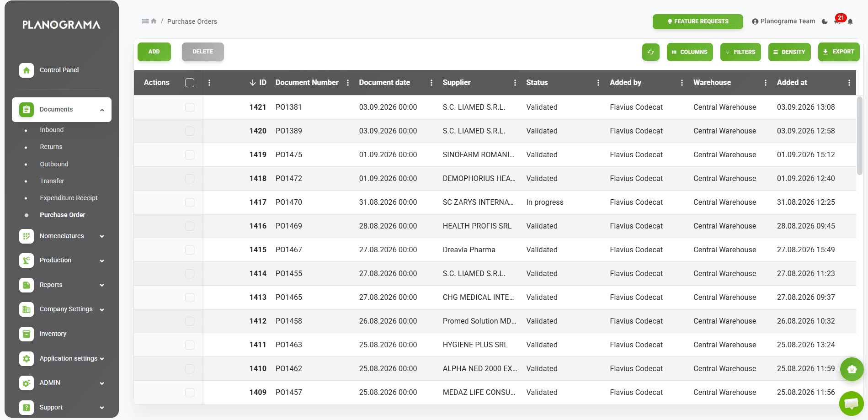Viewport: 868px width, 420px height.
Task: Select checkbox for row PO1381
Action: pos(190,107)
